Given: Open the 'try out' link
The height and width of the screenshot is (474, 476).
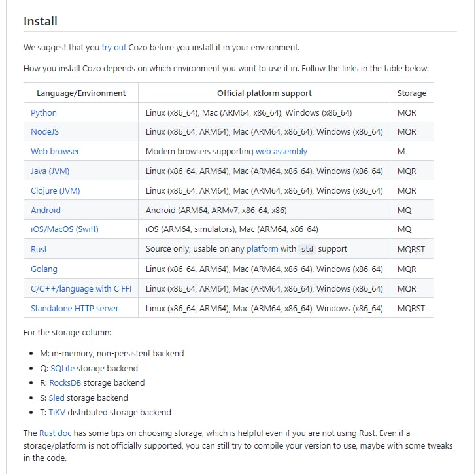Looking at the screenshot, I should pos(114,48).
